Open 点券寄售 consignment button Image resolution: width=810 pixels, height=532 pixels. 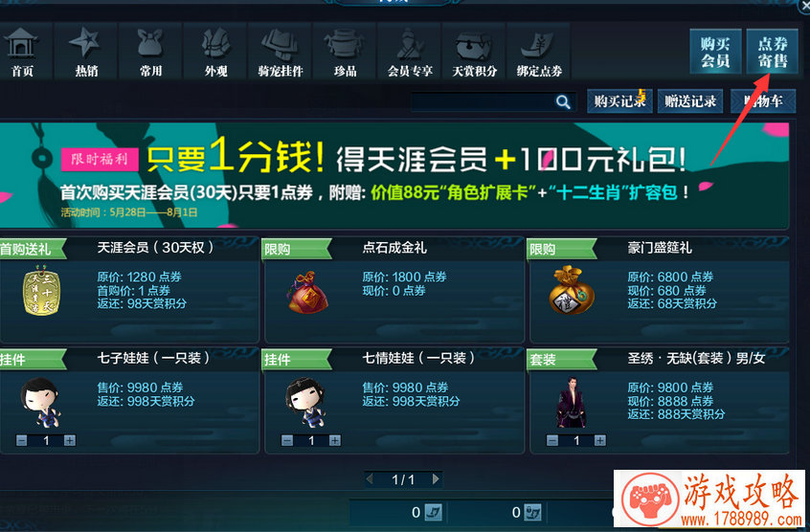pyautogui.click(x=773, y=52)
